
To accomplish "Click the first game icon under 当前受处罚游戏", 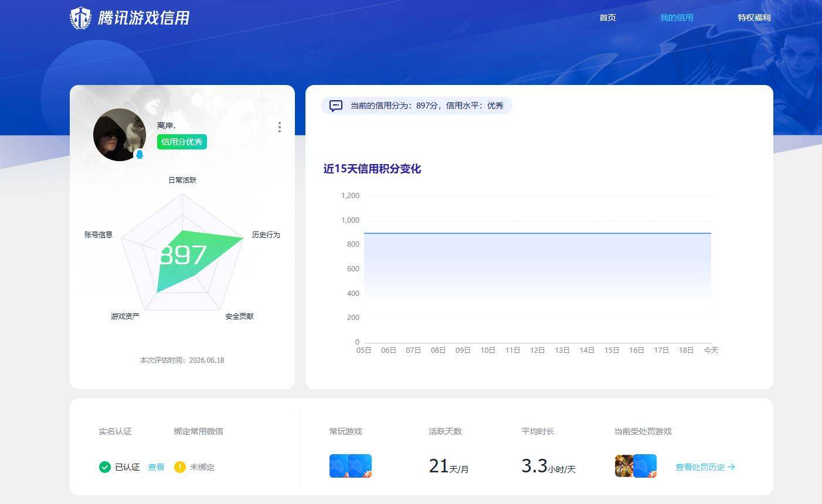I will point(624,466).
